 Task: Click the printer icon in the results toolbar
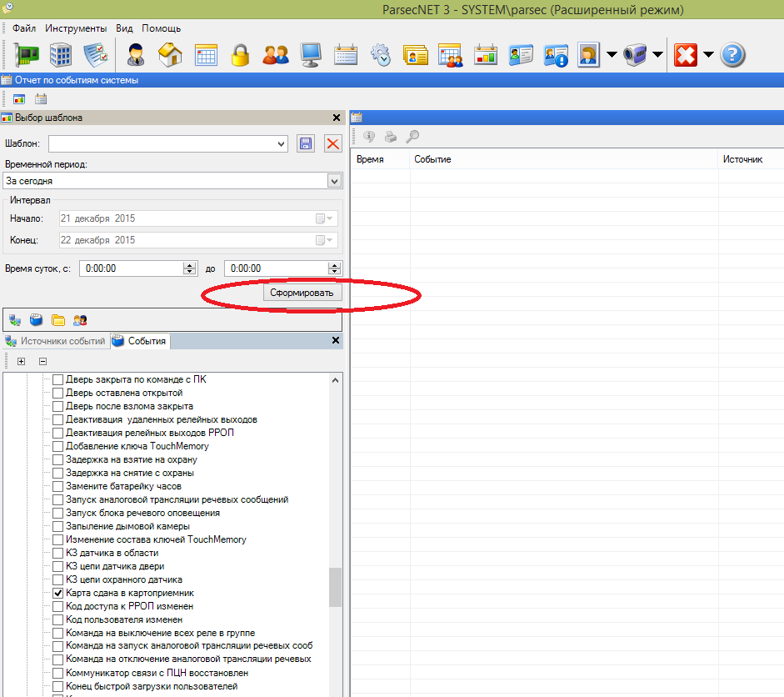point(391,136)
